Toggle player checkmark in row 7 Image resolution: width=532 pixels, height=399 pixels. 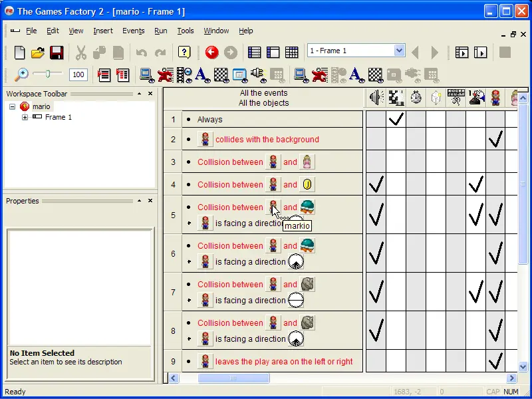tap(475, 292)
